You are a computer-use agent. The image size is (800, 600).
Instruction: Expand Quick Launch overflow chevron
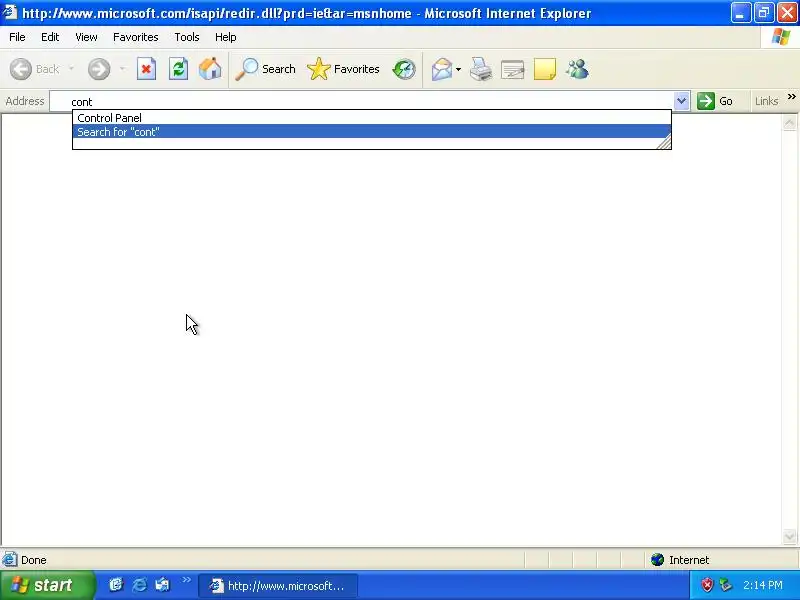click(186, 580)
